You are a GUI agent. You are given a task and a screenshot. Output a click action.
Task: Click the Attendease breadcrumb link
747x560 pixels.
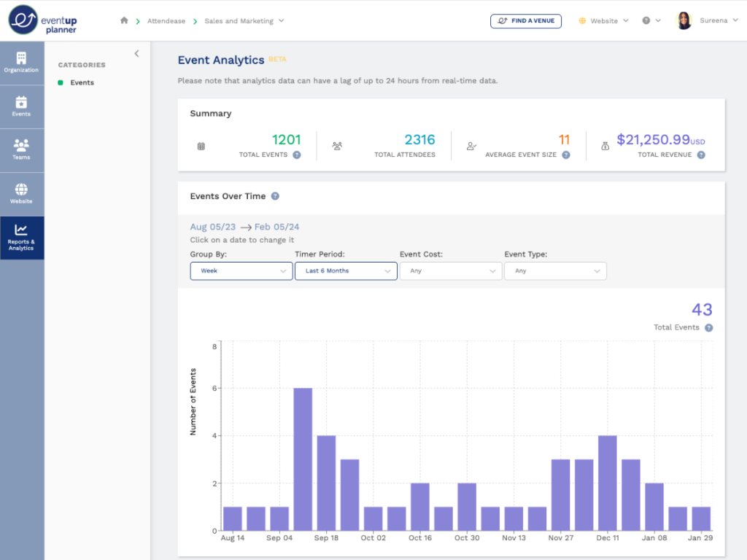(166, 21)
